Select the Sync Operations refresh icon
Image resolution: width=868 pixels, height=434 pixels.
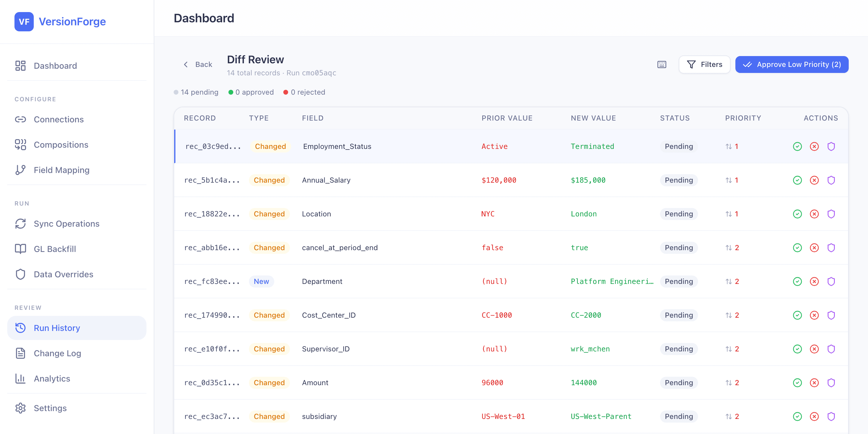20,224
